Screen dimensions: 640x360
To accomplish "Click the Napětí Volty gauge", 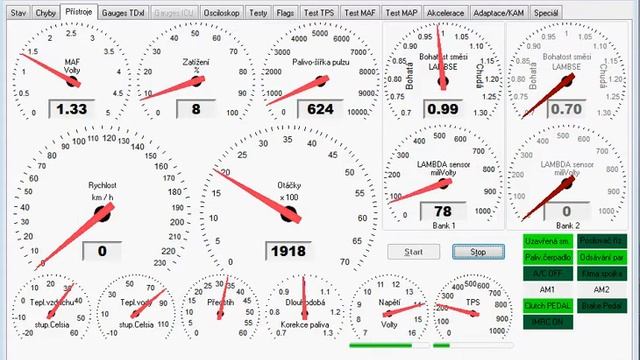I will point(389,308).
